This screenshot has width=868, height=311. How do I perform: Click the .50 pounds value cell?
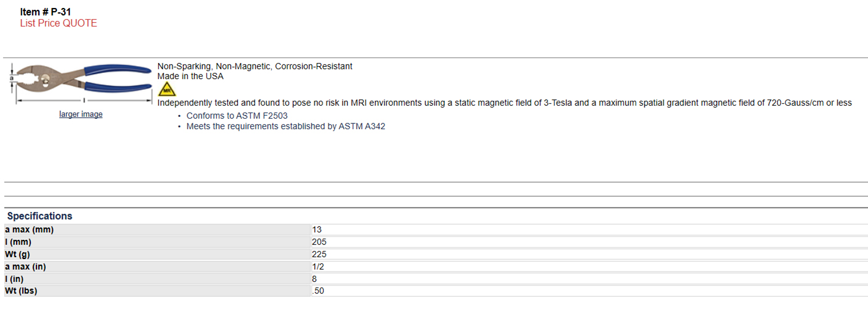coord(589,291)
